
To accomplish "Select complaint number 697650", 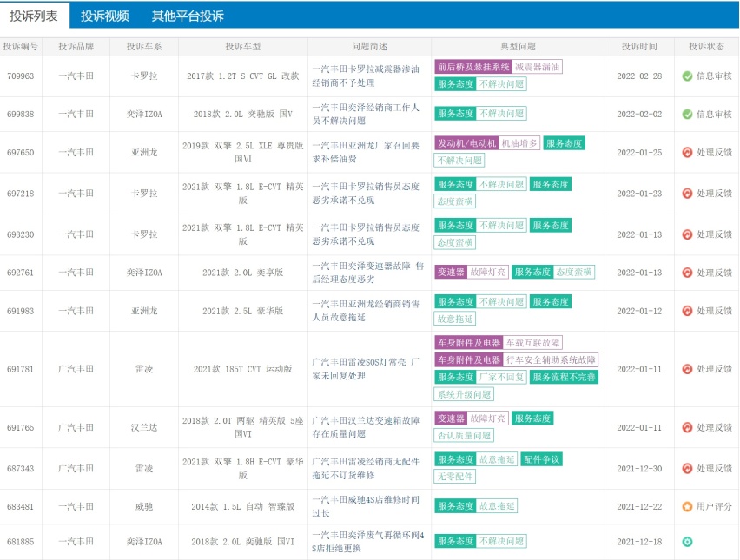I will point(20,153).
